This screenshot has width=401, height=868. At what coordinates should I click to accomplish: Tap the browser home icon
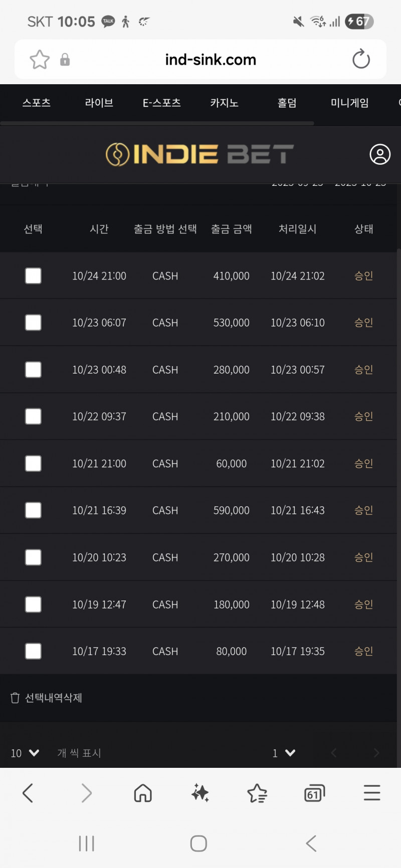[x=143, y=793]
